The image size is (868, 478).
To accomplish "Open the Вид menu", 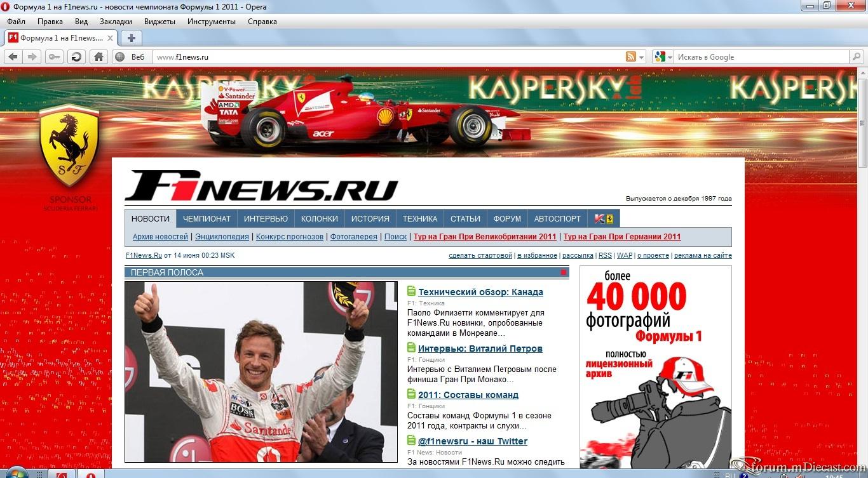I will [x=81, y=22].
